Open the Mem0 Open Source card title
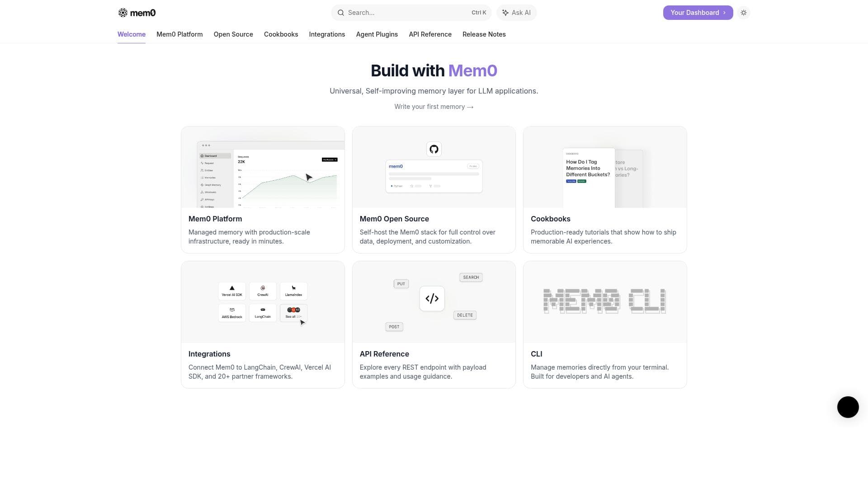The width and height of the screenshot is (868, 488). [x=394, y=219]
